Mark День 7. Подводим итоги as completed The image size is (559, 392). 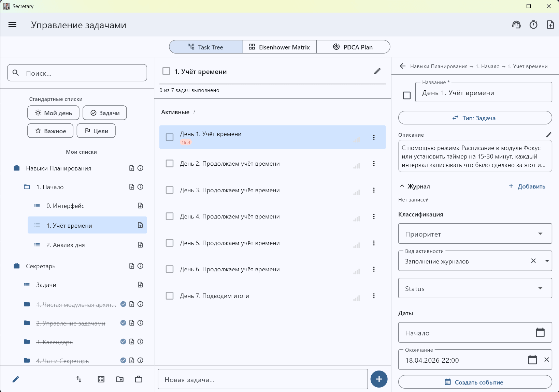pos(170,296)
